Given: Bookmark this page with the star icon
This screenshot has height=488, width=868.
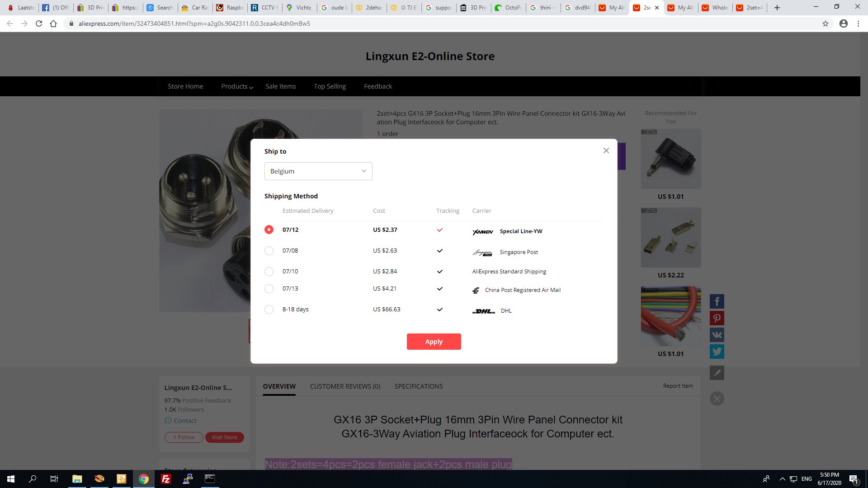Looking at the screenshot, I should click(x=826, y=23).
